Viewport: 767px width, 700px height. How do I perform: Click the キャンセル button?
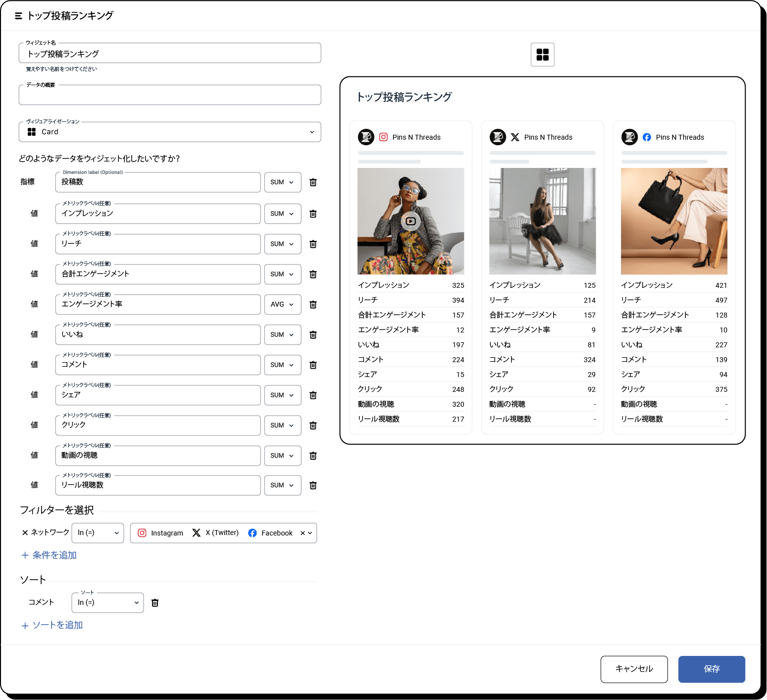634,669
